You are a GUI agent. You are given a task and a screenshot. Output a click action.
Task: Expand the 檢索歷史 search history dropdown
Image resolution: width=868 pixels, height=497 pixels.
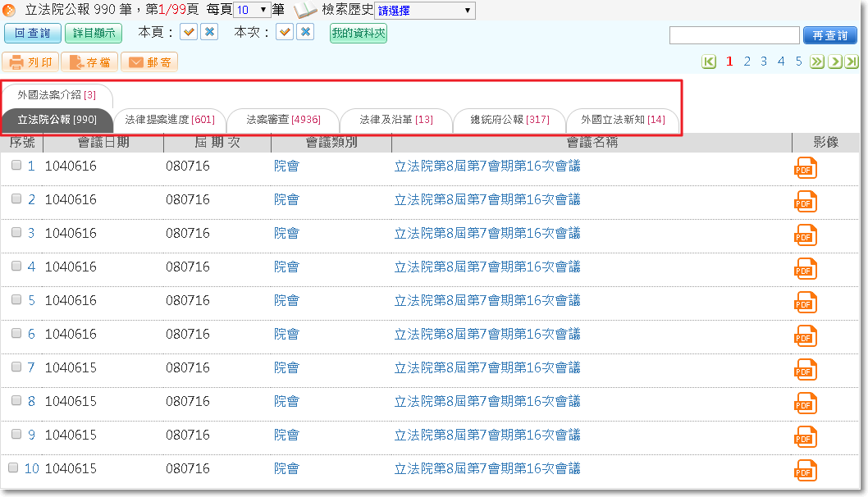tap(424, 11)
